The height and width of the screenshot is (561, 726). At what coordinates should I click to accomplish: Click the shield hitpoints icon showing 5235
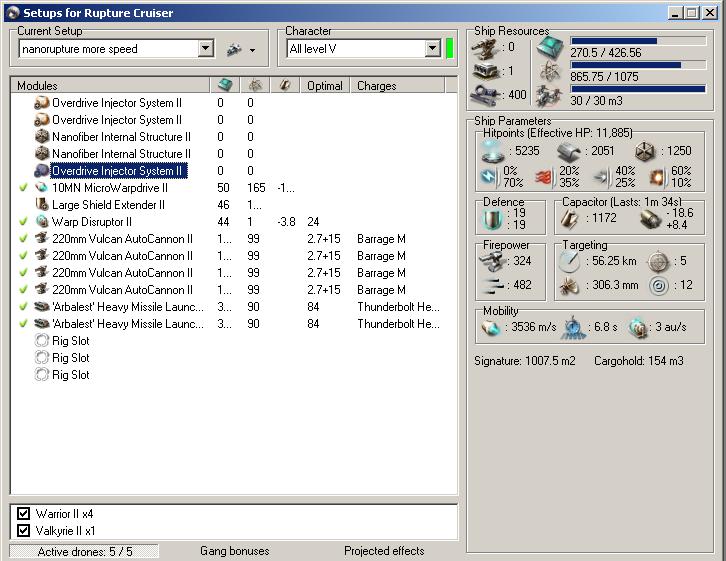pos(493,152)
